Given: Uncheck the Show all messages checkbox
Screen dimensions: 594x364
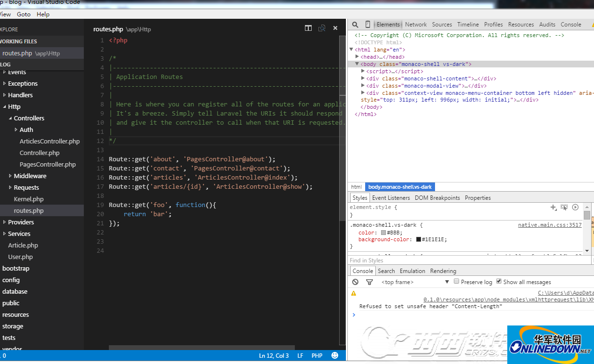Looking at the screenshot, I should (499, 281).
